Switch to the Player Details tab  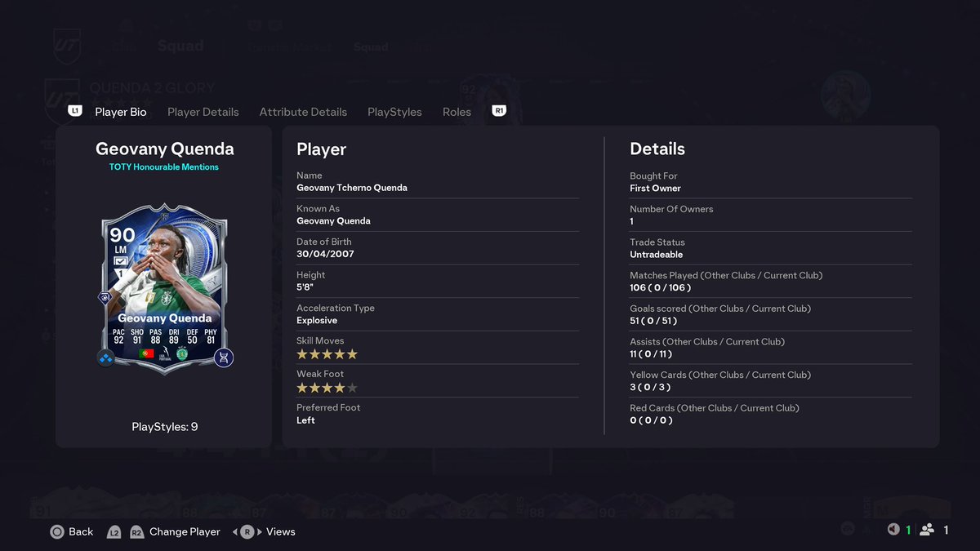(203, 112)
